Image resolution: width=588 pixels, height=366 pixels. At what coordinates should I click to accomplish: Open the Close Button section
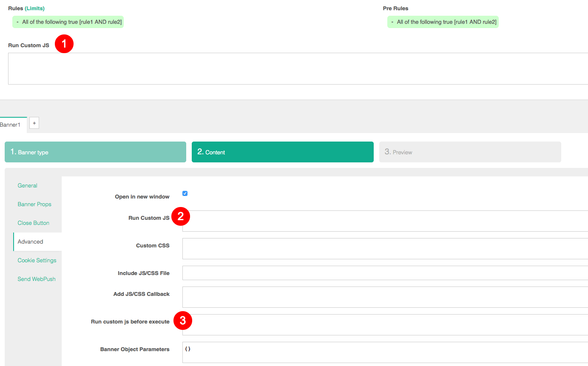34,223
